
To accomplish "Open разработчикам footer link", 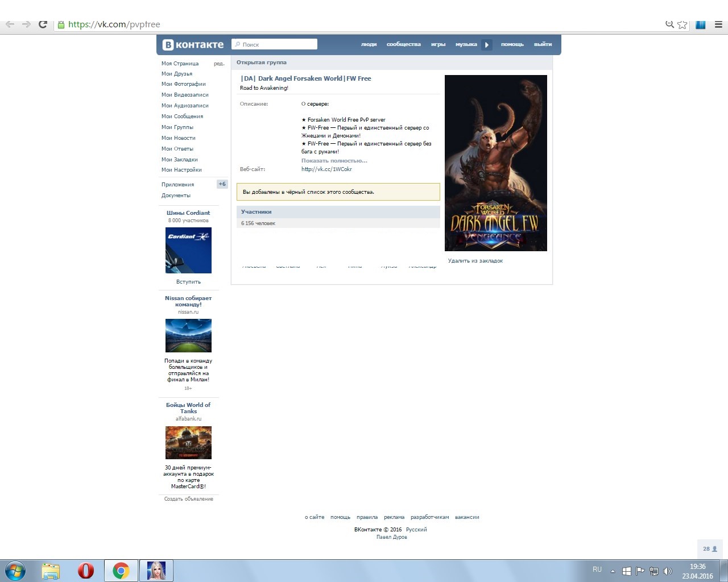I will pos(430,517).
